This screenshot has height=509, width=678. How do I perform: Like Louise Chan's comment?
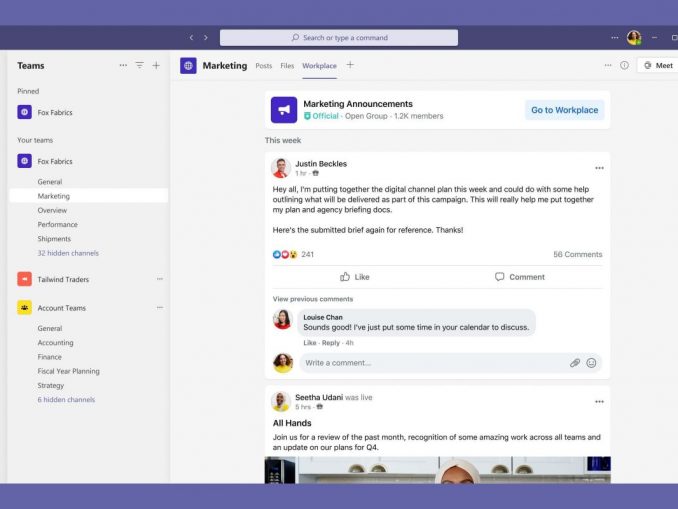coord(310,343)
